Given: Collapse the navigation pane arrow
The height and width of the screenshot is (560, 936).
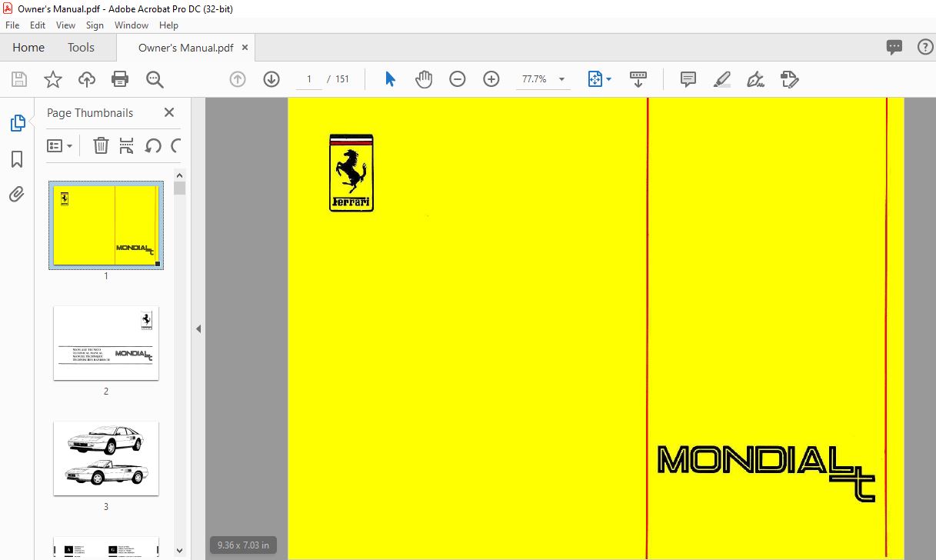Looking at the screenshot, I should tap(198, 328).
